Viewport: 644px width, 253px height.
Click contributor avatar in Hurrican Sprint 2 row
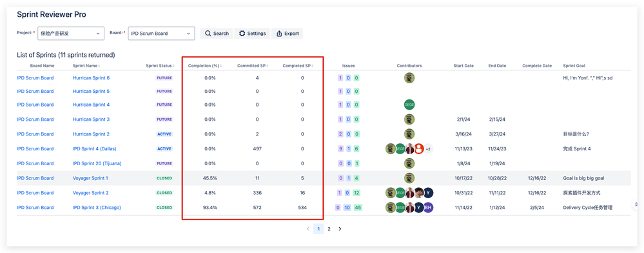pyautogui.click(x=409, y=134)
